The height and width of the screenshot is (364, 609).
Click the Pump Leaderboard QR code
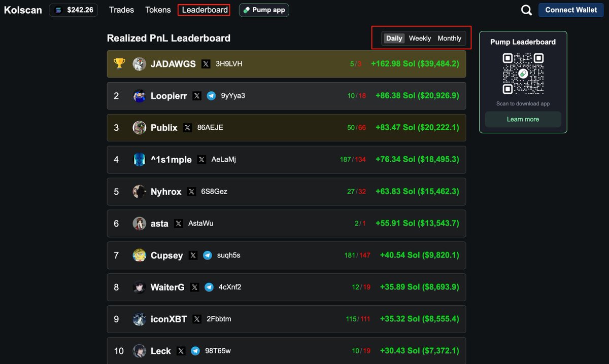(523, 74)
